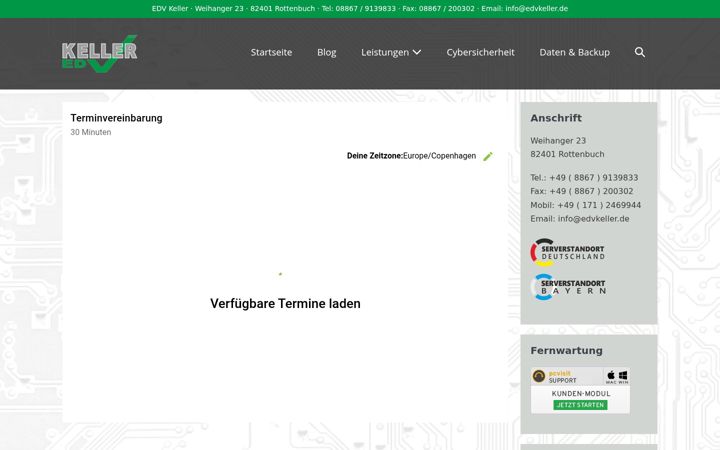720x450 pixels.
Task: Open the Blog menu item
Action: [326, 52]
